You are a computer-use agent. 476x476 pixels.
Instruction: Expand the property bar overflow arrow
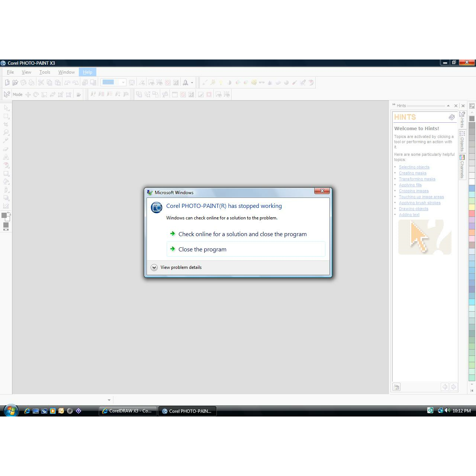(78, 94)
